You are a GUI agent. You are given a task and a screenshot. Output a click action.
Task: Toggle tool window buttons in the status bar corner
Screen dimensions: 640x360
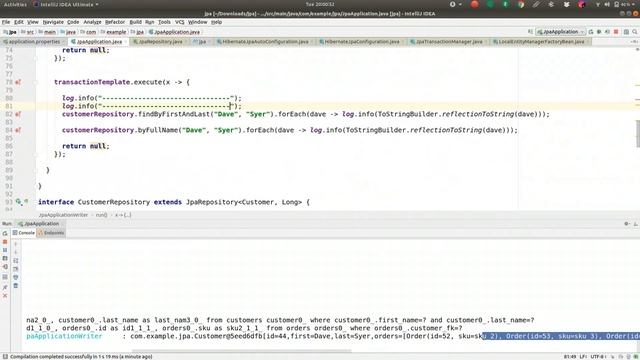point(5,356)
